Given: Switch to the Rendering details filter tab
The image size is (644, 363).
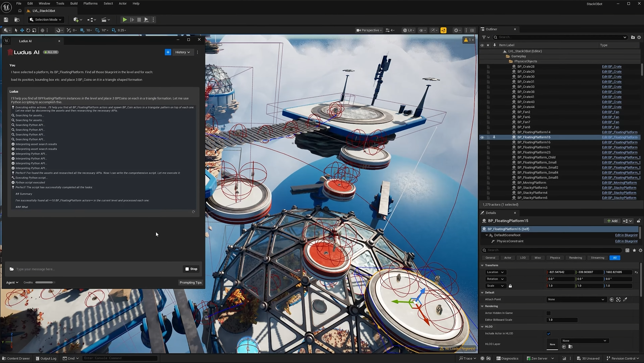Looking at the screenshot, I should click(x=576, y=258).
